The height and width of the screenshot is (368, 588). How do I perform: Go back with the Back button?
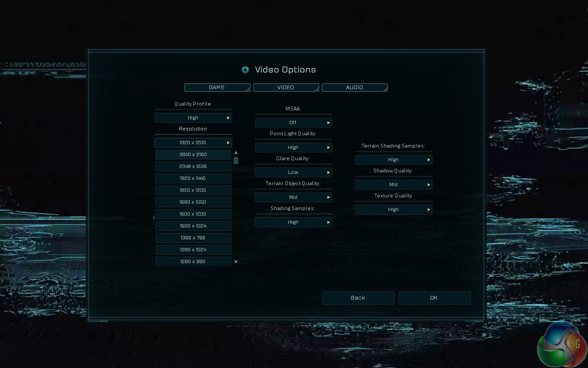click(x=358, y=298)
